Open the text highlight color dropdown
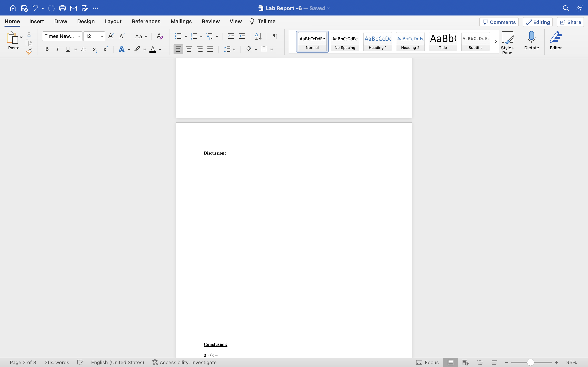 tap(144, 49)
